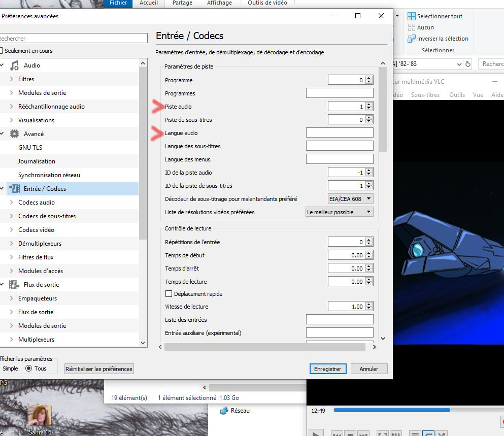Expand the Codecs vidéo tree item
Viewport: 504px width, 436px height.
[x=12, y=230]
